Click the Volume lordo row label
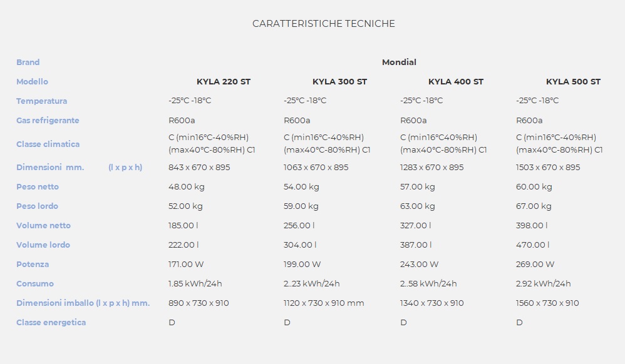 (43, 245)
